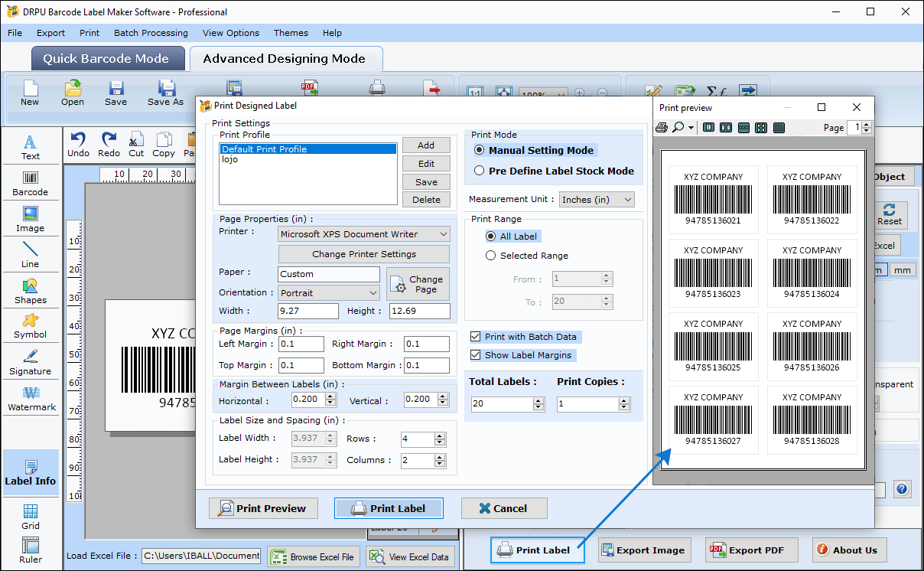This screenshot has height=571, width=924.
Task: Open the File menu
Action: coord(15,33)
